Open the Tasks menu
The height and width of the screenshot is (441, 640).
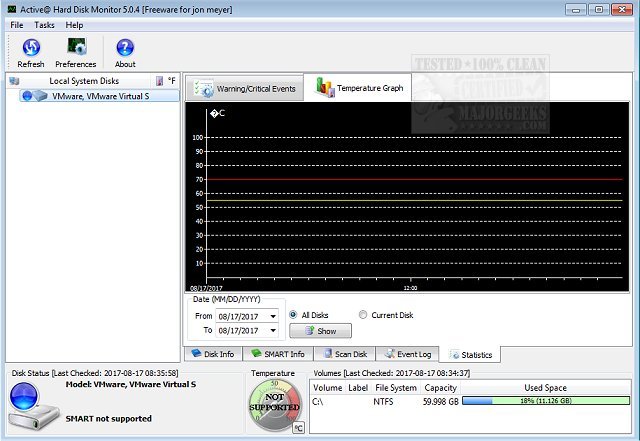click(44, 25)
